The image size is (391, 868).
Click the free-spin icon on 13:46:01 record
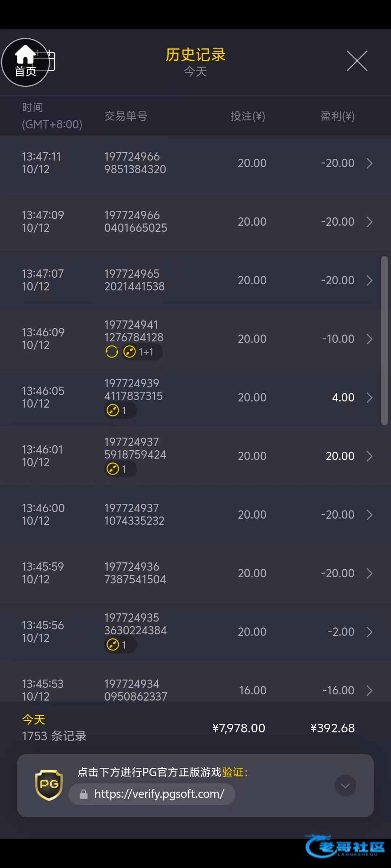(x=113, y=469)
